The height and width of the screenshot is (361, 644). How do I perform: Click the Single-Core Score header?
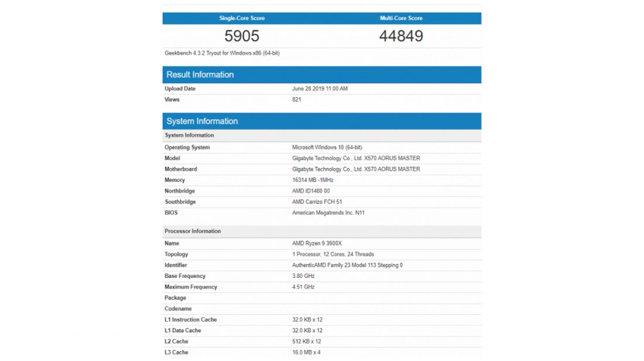tap(242, 18)
